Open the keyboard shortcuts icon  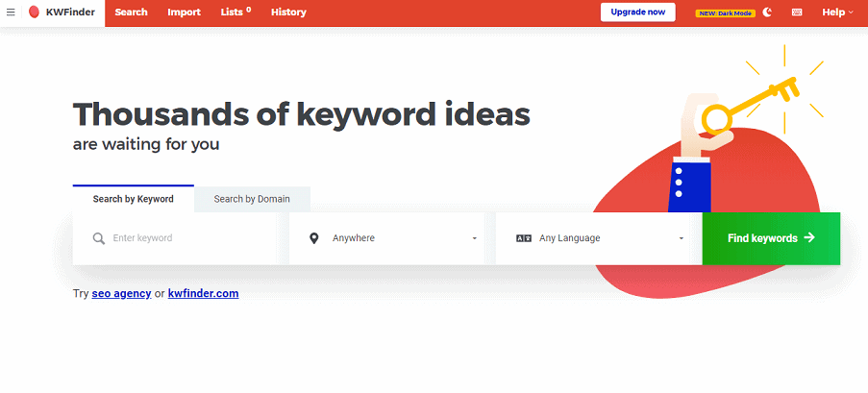pos(797,12)
